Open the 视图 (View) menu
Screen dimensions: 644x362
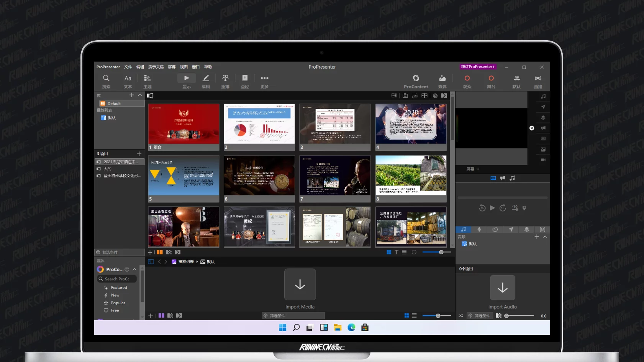(184, 67)
